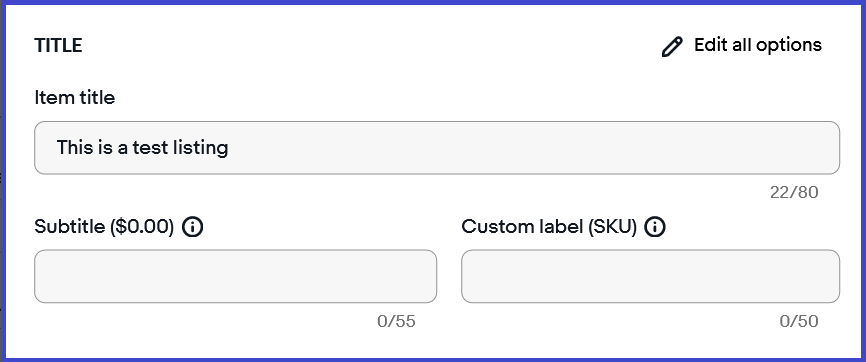
Task: Open the Subtitle info tooltip icon
Action: tap(192, 227)
